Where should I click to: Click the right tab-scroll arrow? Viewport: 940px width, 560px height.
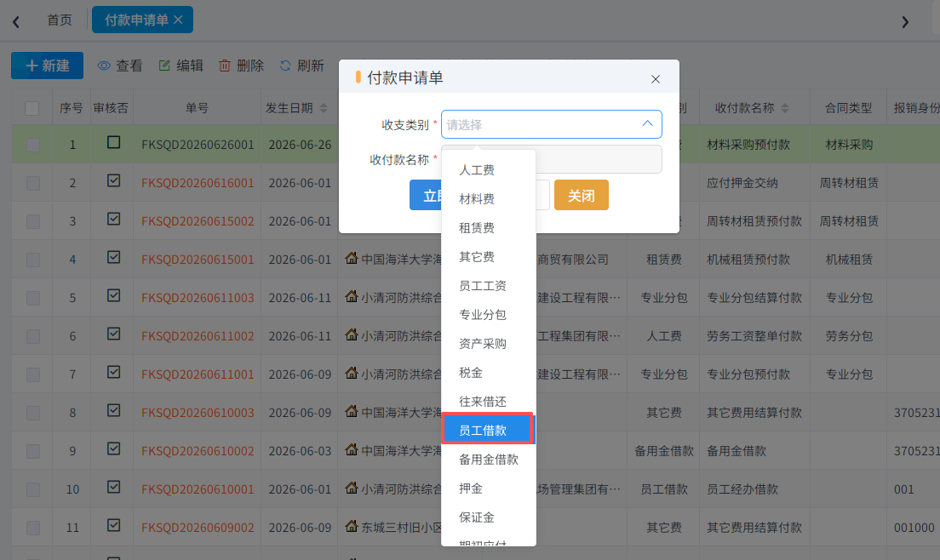905,22
